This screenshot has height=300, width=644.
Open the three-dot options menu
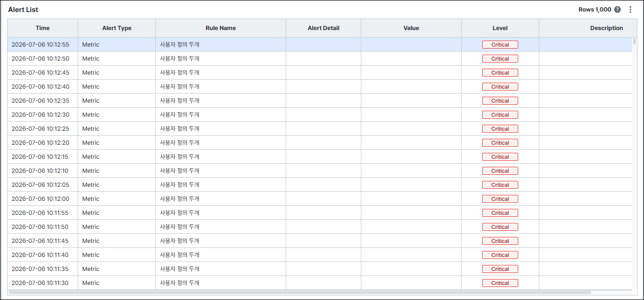[630, 10]
